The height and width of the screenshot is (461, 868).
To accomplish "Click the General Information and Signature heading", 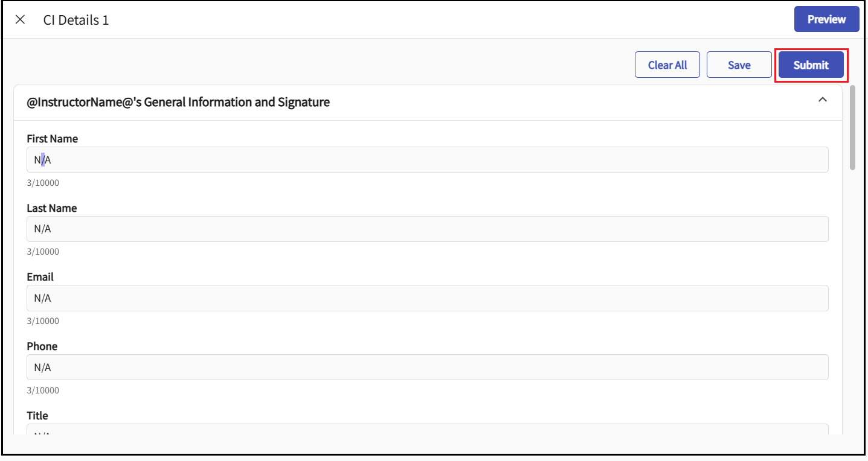I will coord(178,102).
